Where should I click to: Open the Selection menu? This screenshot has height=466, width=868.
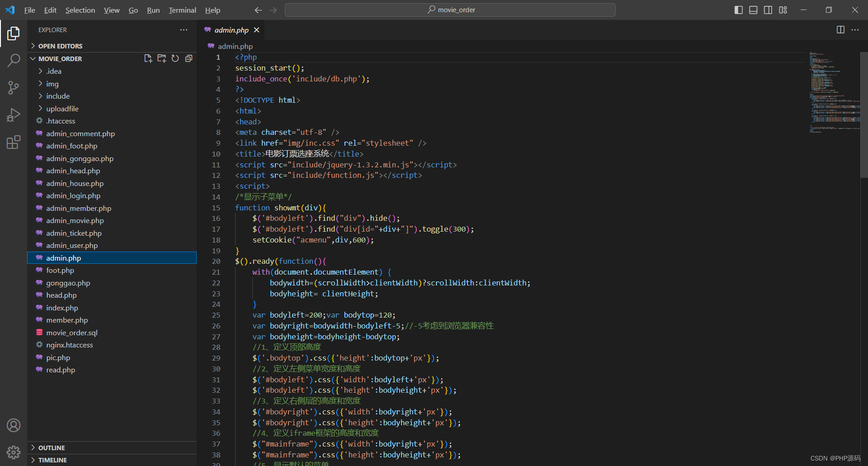click(x=80, y=10)
